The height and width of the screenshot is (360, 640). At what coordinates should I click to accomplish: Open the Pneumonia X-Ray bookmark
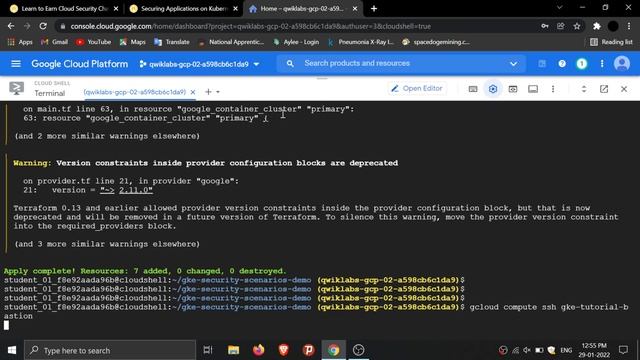tap(360, 42)
